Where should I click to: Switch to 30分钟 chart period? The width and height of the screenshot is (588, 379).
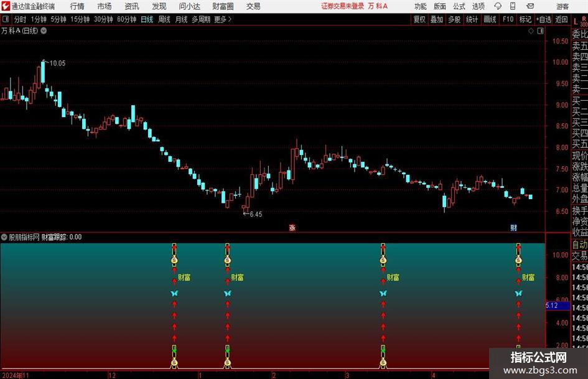coord(103,19)
